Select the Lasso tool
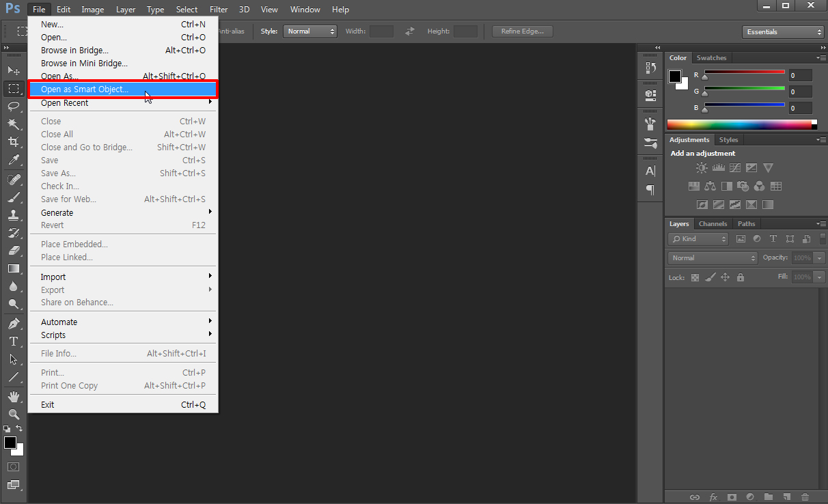Screen dimensions: 828x504 [x=13, y=107]
